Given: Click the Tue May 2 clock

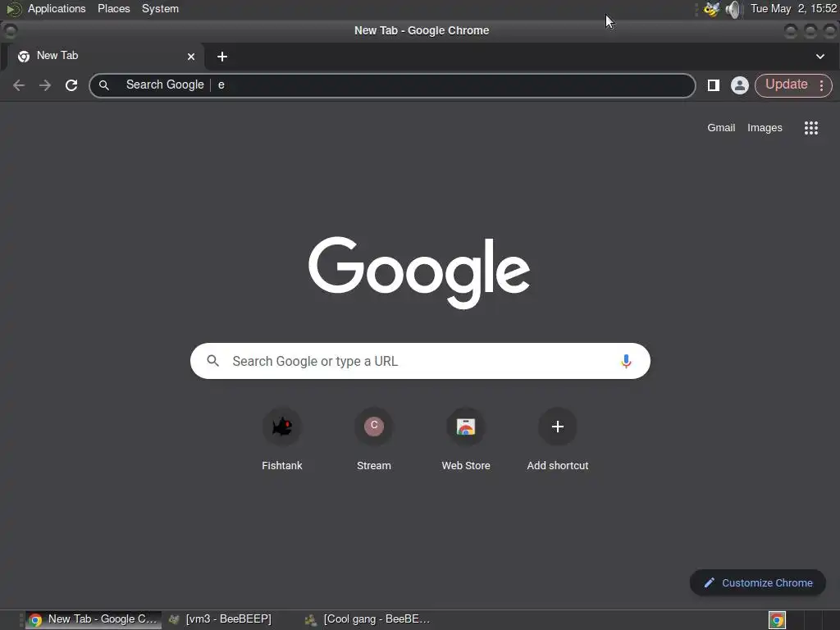Looking at the screenshot, I should coord(793,9).
